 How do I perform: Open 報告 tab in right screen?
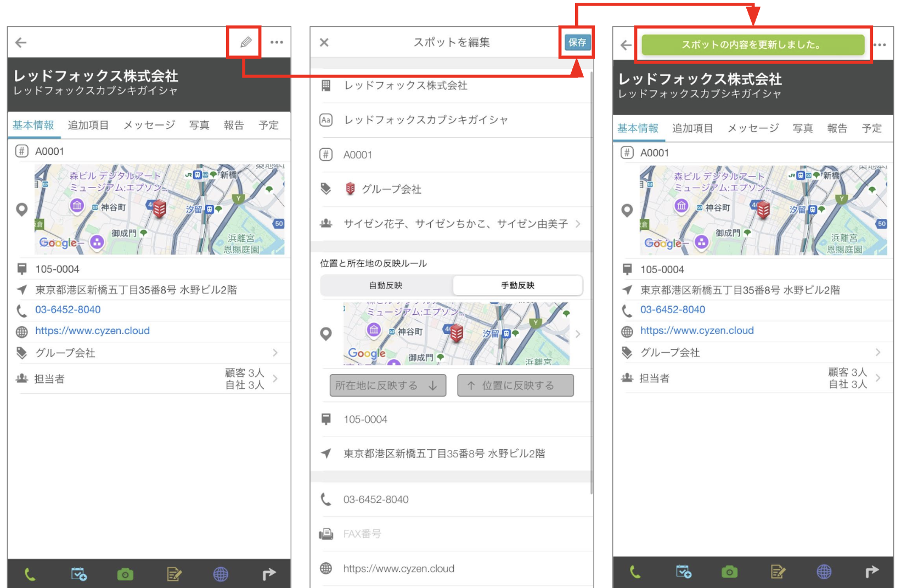[x=837, y=128]
